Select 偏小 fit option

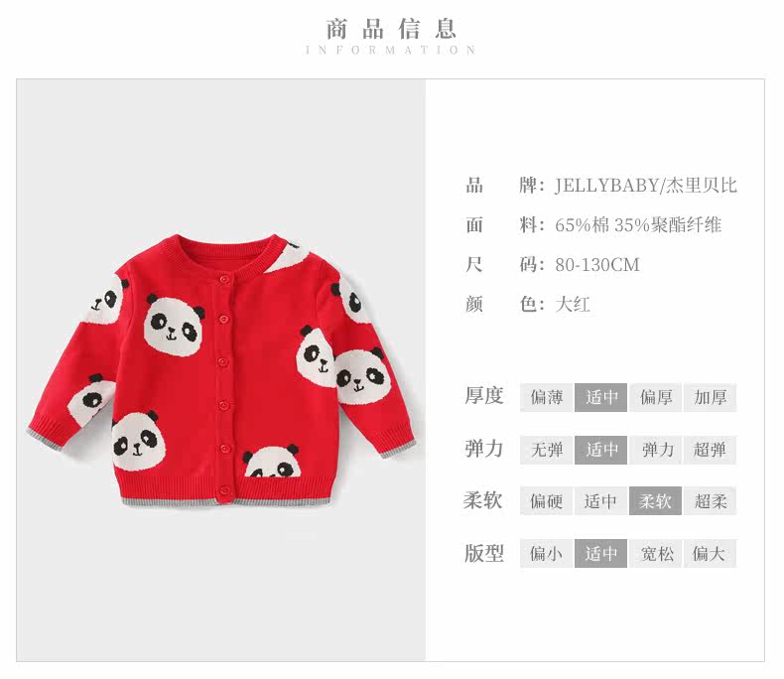(546, 554)
